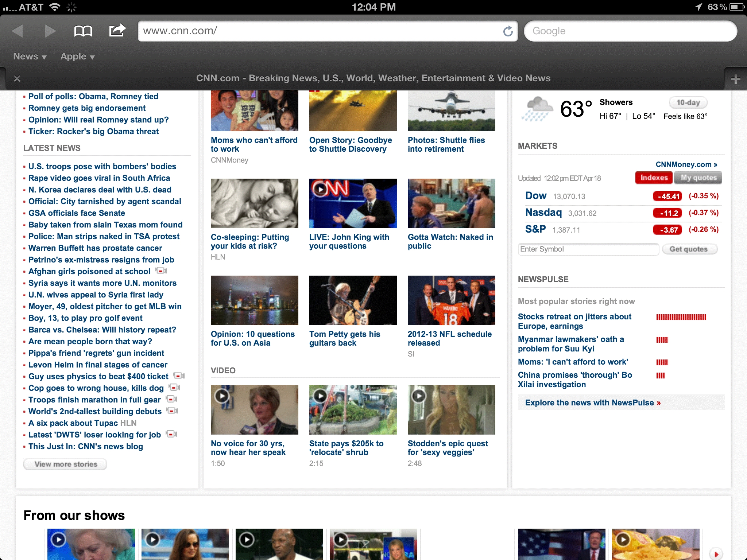Open the bookmarks book icon
747x560 pixels.
(83, 31)
